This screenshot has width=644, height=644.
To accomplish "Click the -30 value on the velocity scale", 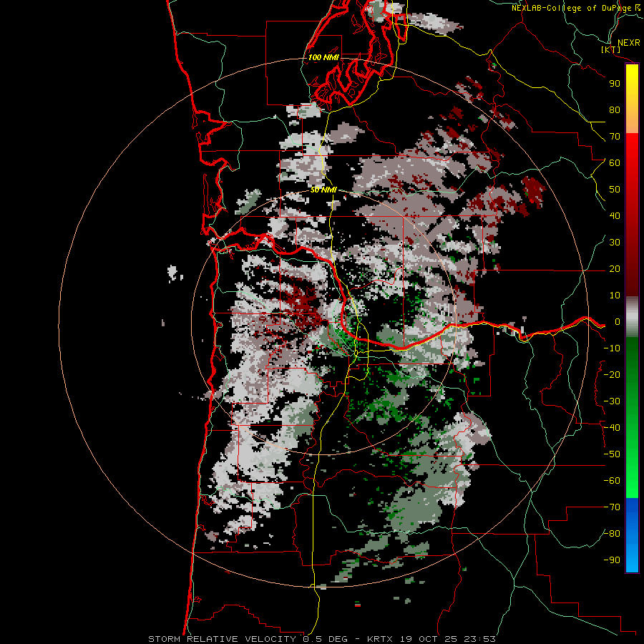I will coord(612,401).
